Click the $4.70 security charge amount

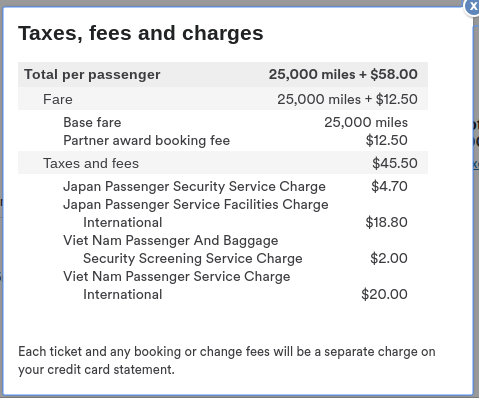389,186
